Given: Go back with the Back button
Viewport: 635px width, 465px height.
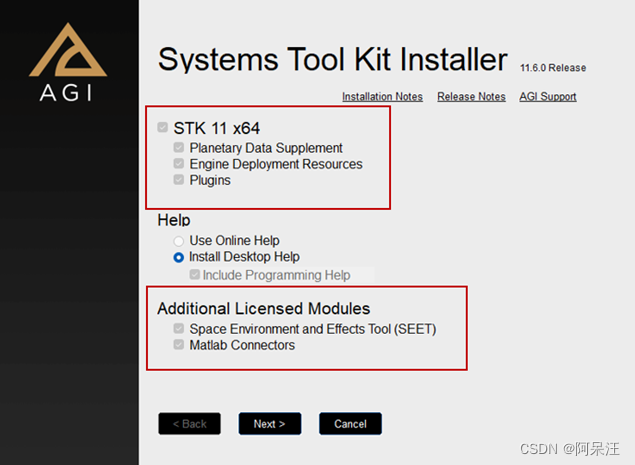Looking at the screenshot, I should [x=190, y=424].
